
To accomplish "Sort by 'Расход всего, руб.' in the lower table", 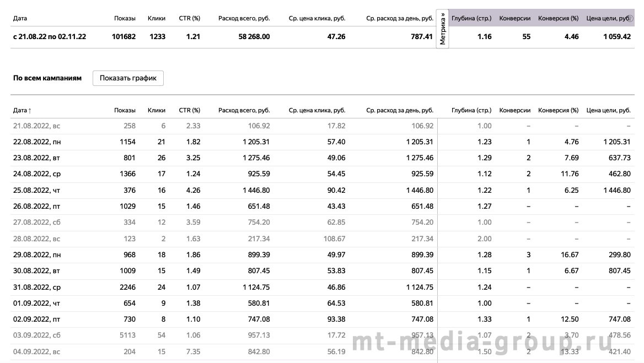I will (244, 110).
